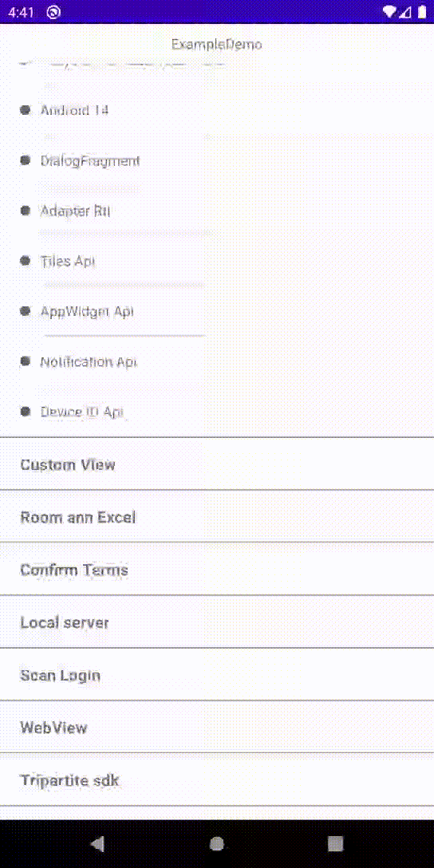Open the Device ID Api entry

tap(82, 412)
